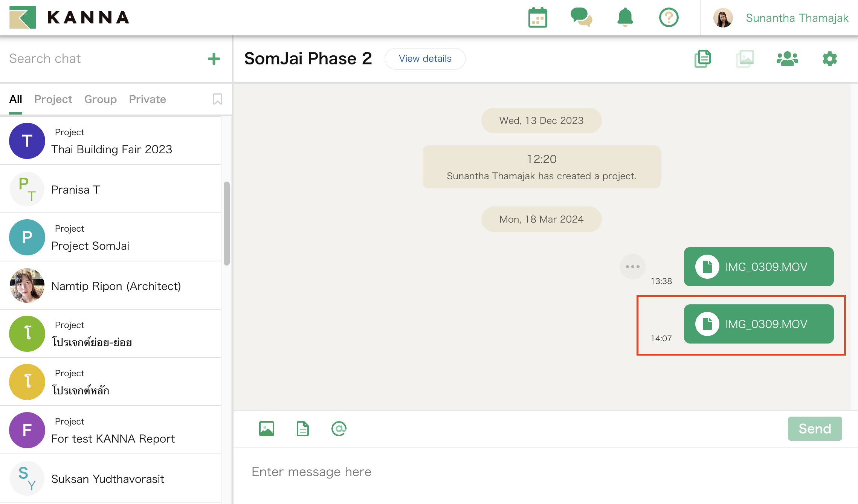Attach a document using the file icon
858x504 pixels.
point(302,428)
